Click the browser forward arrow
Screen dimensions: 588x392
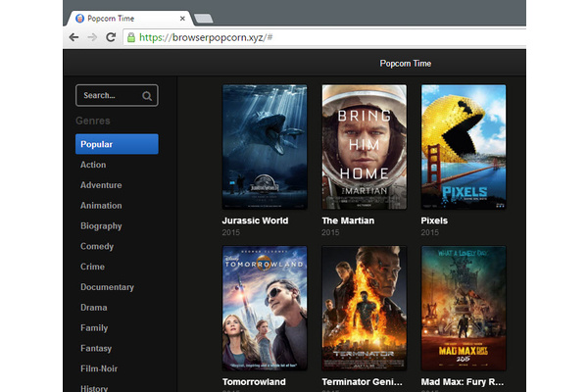coord(92,37)
